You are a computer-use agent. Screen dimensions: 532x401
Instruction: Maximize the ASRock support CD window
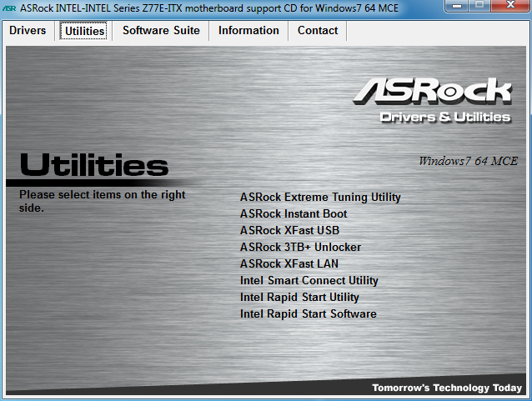pos(479,6)
